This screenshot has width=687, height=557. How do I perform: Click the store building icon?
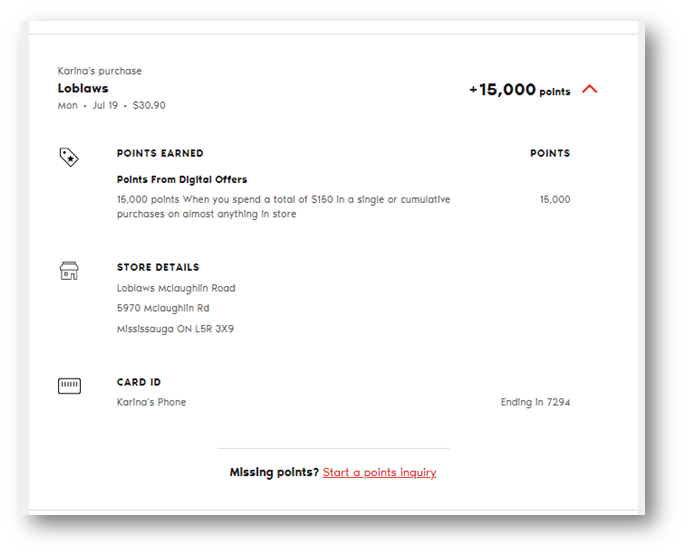tap(69, 271)
